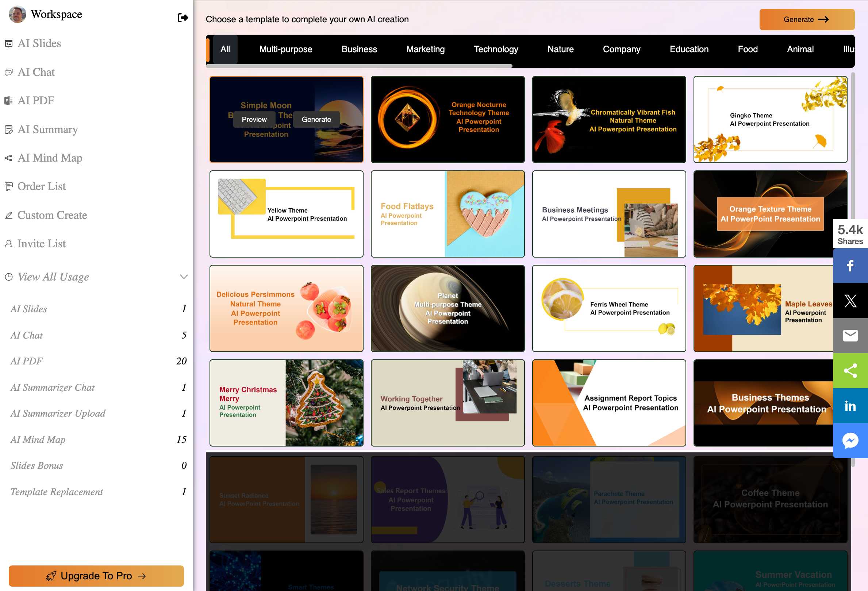Click the Invite List person icon
The width and height of the screenshot is (868, 591).
[x=9, y=244]
